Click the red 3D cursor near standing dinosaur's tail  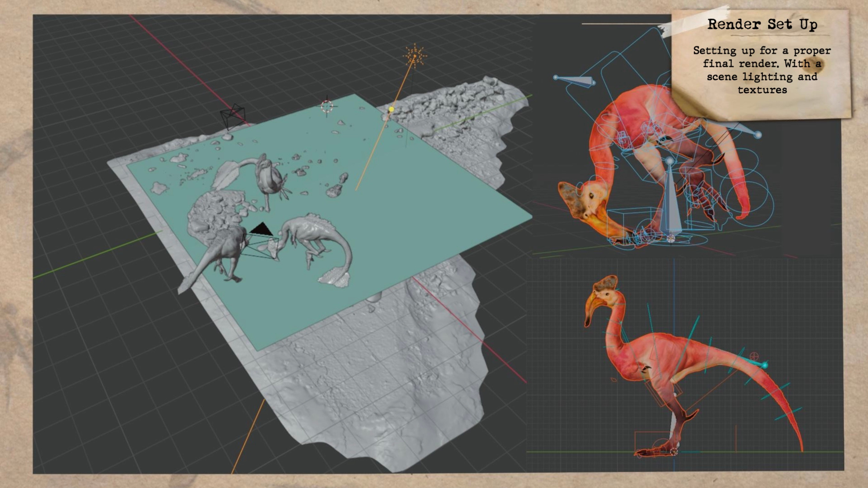754,356
